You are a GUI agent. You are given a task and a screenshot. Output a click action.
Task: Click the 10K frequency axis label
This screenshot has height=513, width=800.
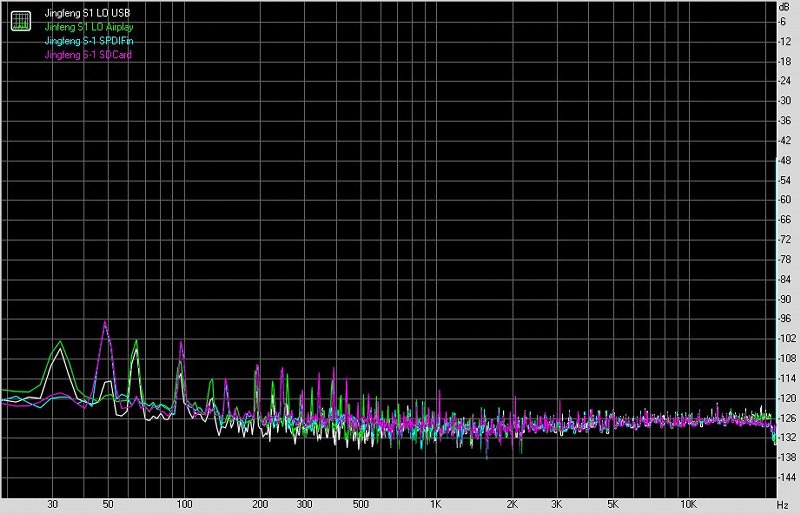tap(688, 504)
